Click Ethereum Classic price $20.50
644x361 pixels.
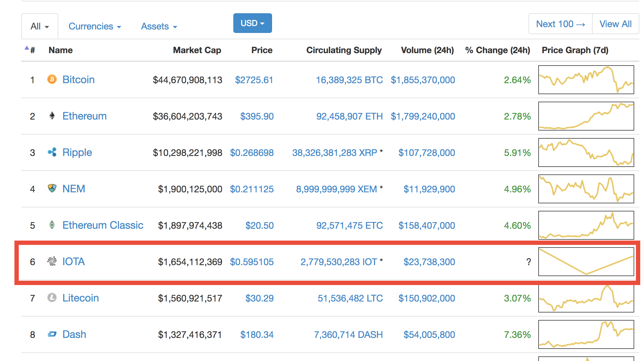[259, 226]
